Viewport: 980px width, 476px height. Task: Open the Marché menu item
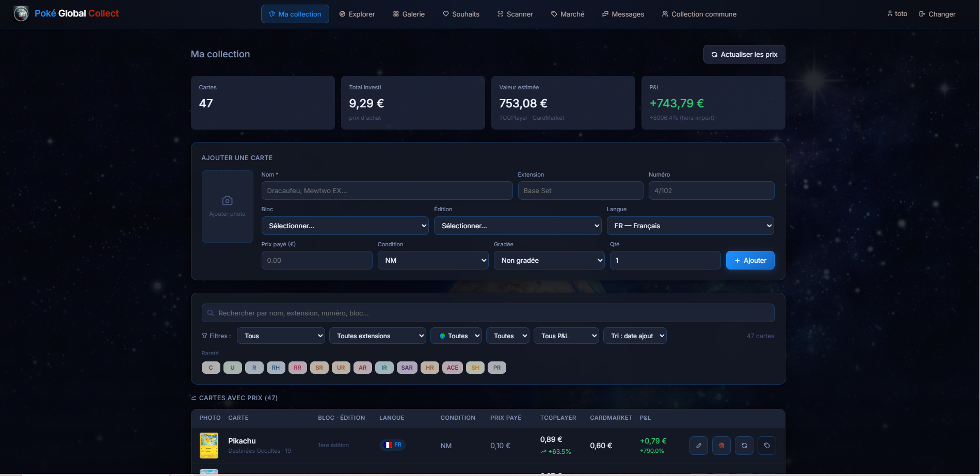tap(568, 14)
